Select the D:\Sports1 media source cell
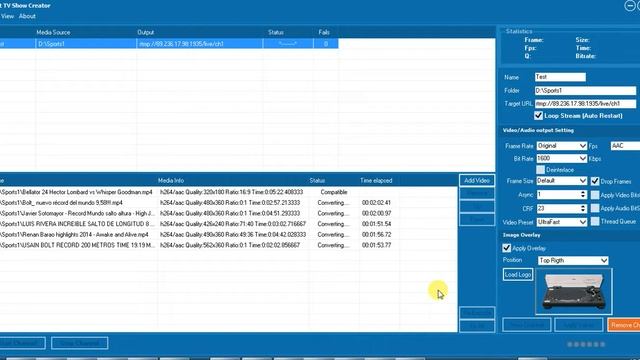The width and height of the screenshot is (640, 360). coord(86,44)
